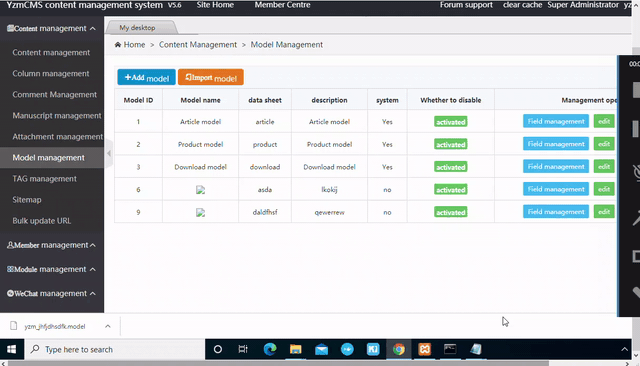Click Home breadcrumb link
Viewport: 640px width, 366px height.
pyautogui.click(x=134, y=44)
